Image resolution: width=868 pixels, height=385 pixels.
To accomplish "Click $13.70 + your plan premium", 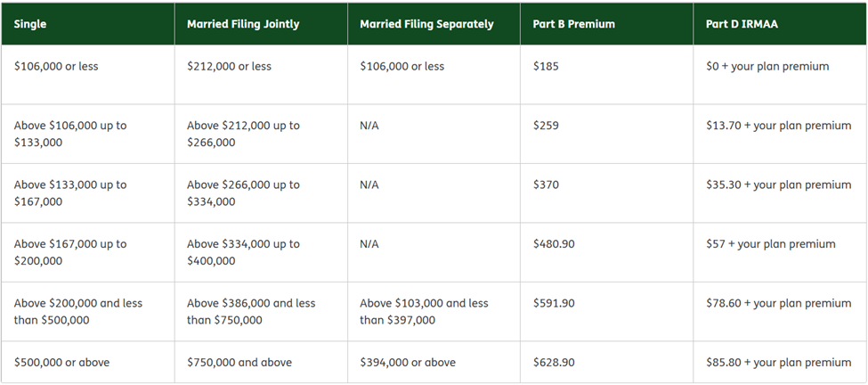I will [x=778, y=126].
